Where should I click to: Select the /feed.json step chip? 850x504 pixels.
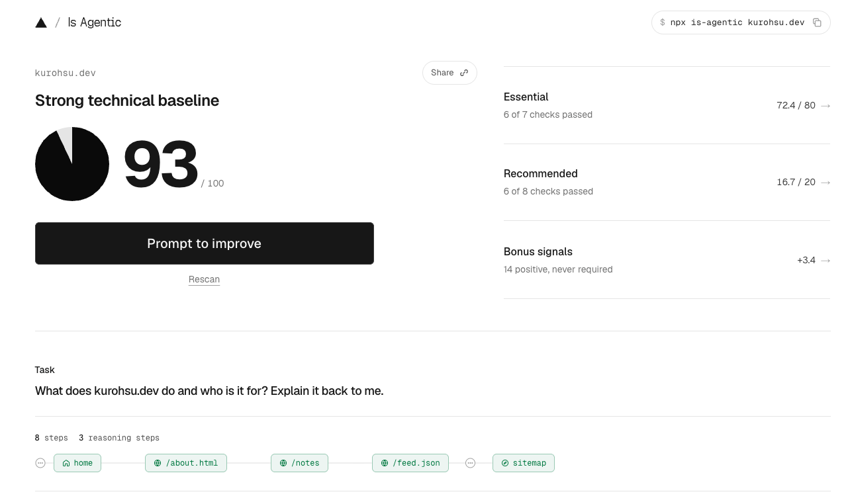point(410,463)
